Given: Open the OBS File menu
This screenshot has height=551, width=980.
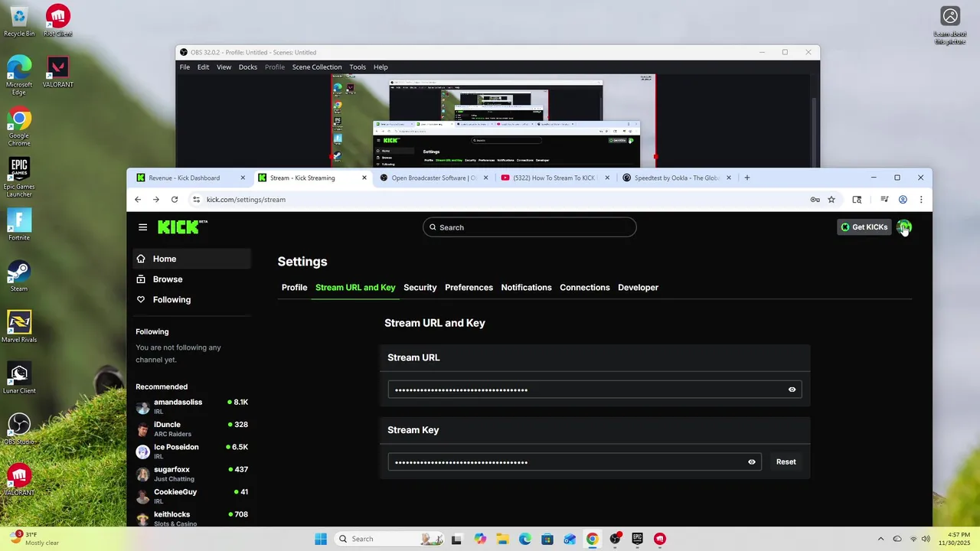Looking at the screenshot, I should point(185,67).
